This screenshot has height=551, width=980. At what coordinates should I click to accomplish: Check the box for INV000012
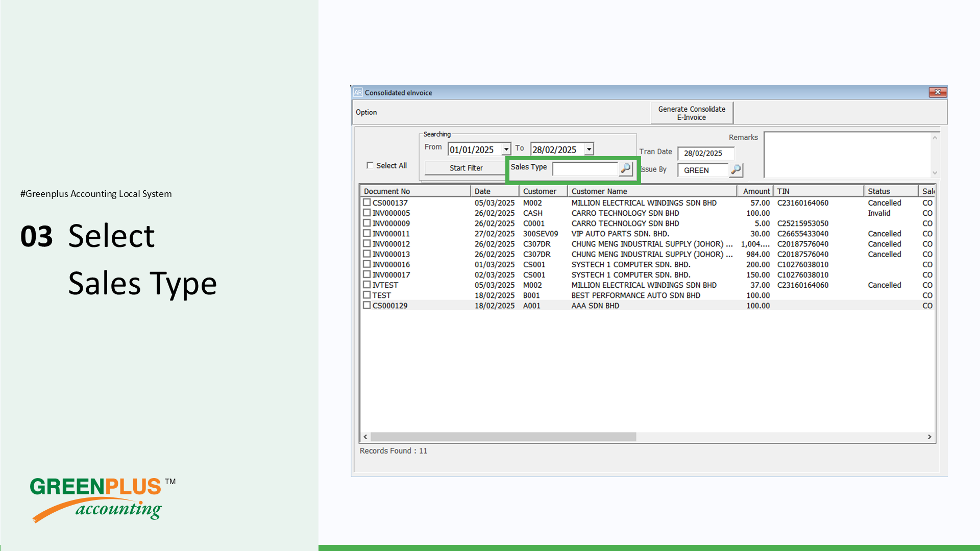[x=366, y=243]
